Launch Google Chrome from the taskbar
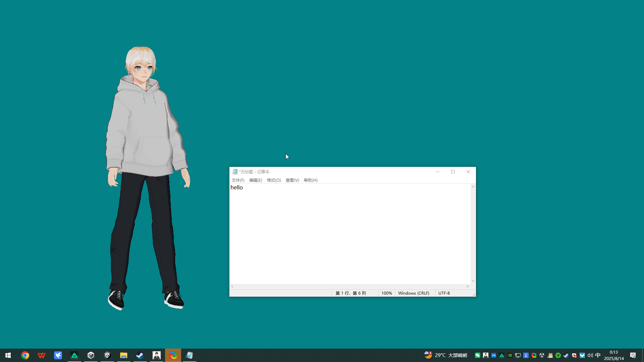 [25, 355]
